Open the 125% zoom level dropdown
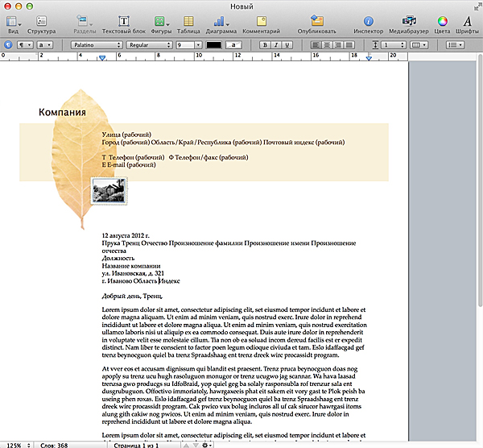Viewport: 483px width, 448px height. [16, 444]
